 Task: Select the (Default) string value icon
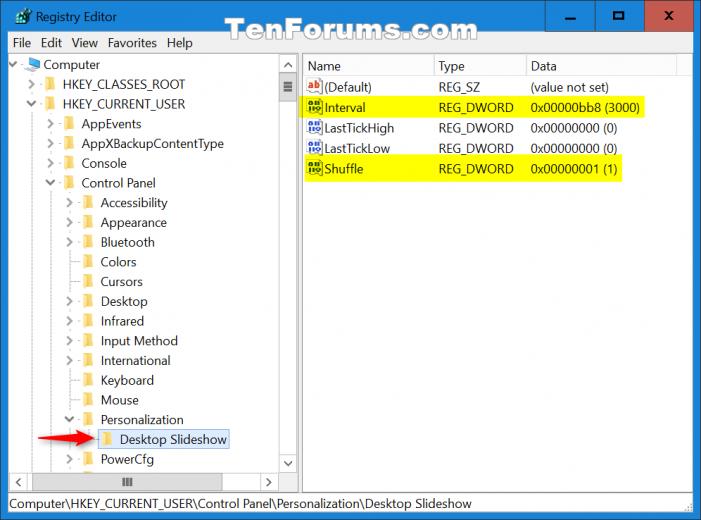pos(314,87)
